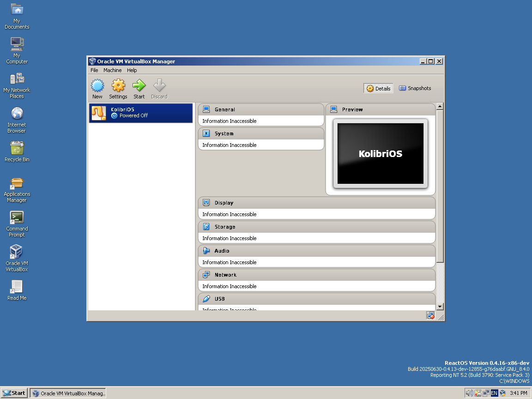The height and width of the screenshot is (399, 532).
Task: Click the greyed Discard toolbar icon
Action: click(159, 85)
